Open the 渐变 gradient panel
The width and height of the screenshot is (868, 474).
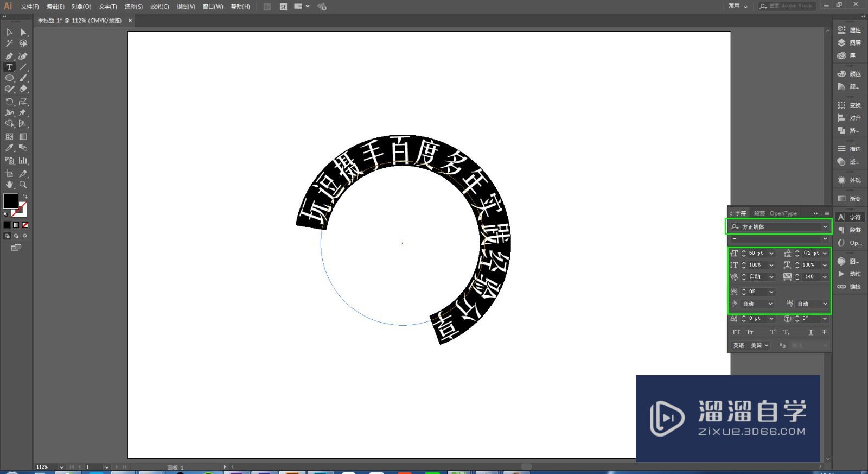[849, 199]
